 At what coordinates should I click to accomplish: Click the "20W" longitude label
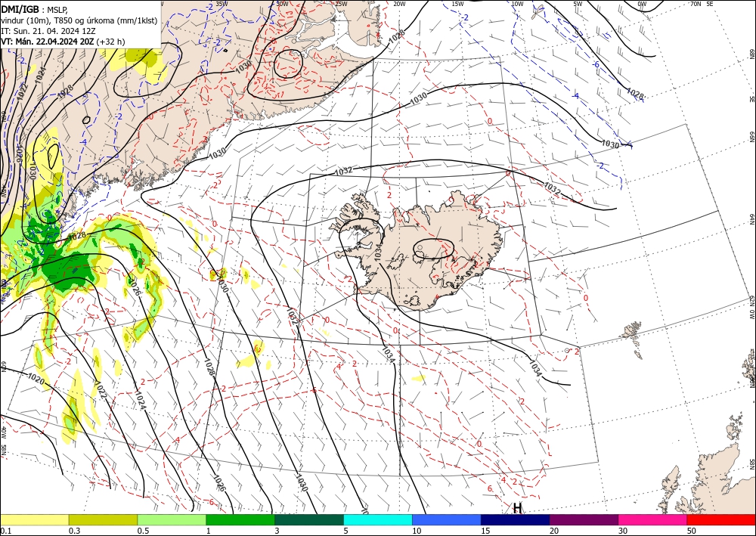(398, 4)
